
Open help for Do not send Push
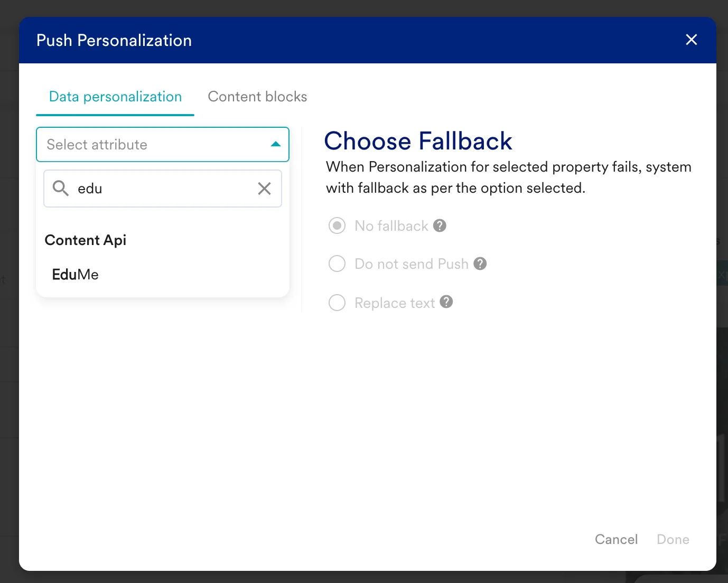(x=480, y=264)
